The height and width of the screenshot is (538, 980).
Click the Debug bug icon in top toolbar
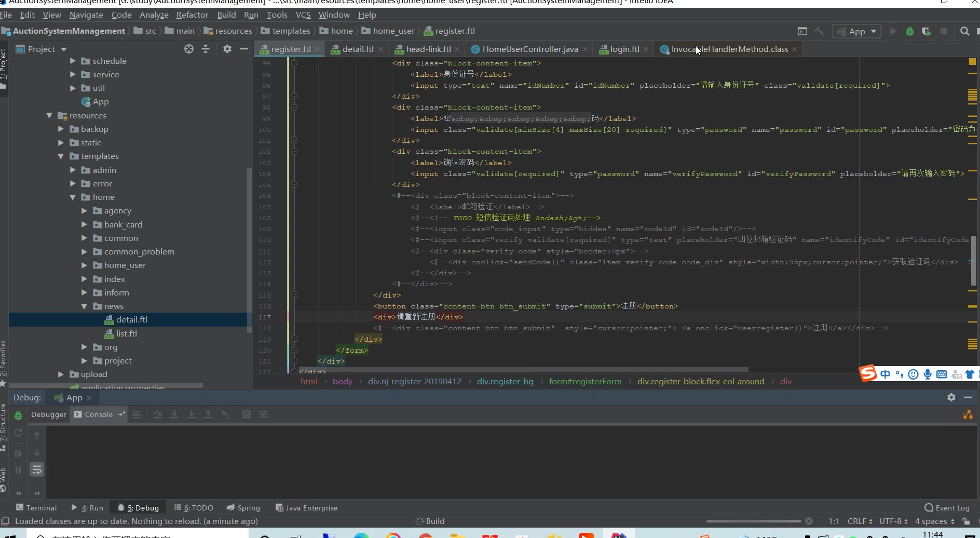point(909,31)
